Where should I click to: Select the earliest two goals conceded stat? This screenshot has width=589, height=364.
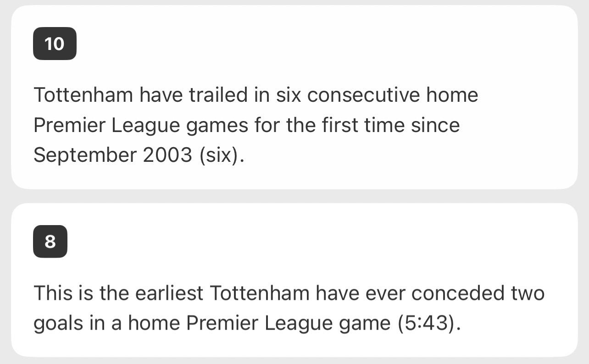click(x=289, y=309)
